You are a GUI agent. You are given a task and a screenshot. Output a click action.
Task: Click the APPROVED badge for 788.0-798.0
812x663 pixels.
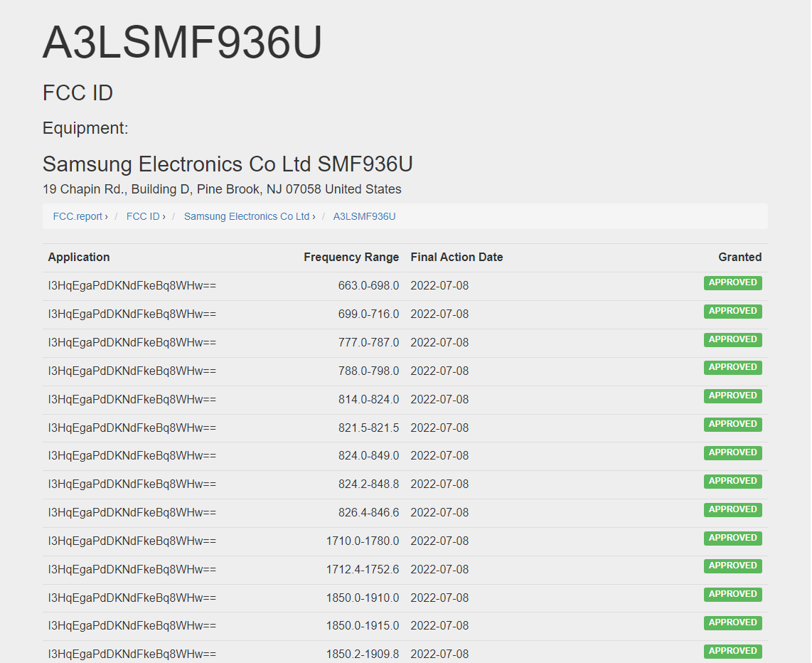(x=732, y=368)
